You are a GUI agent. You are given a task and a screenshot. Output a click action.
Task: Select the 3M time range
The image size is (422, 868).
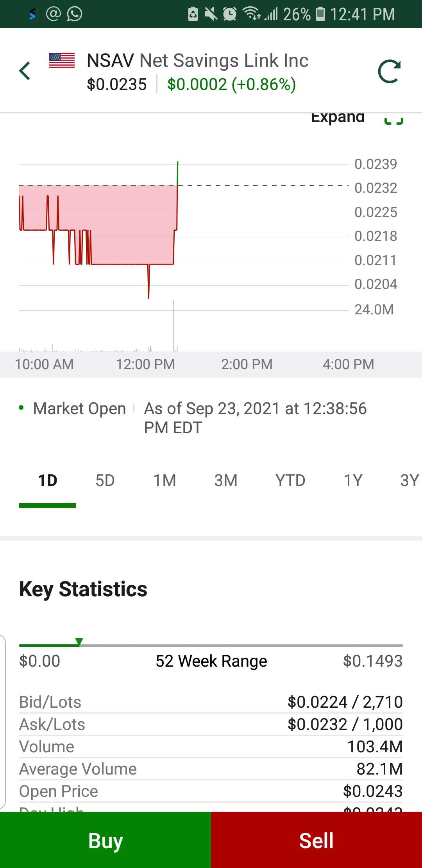226,481
